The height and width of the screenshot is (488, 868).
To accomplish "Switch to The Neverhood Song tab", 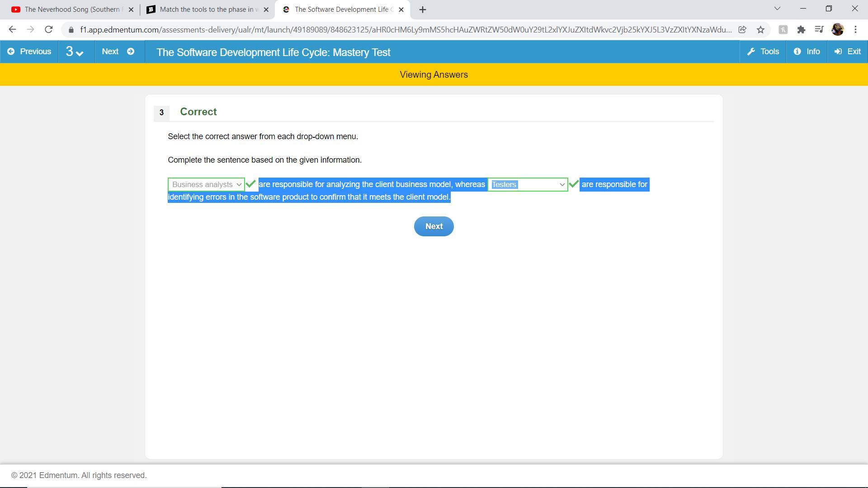I will click(68, 9).
